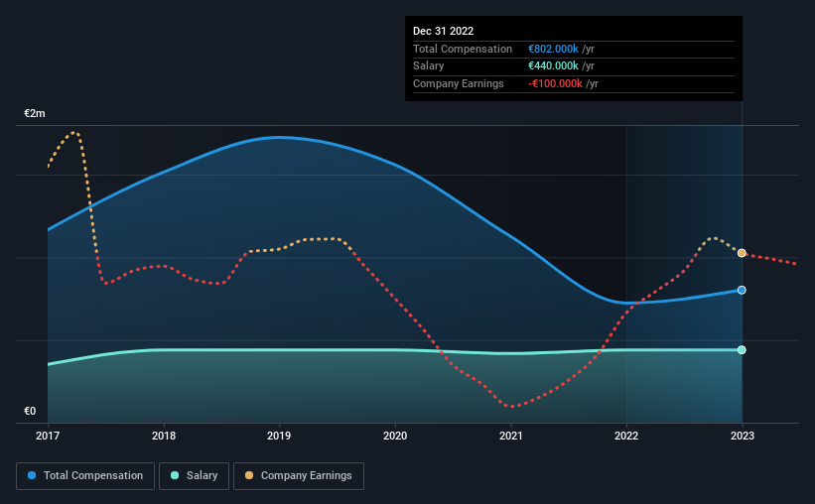This screenshot has width=815, height=504.
Task: Click the Company Earnings tooltip row label
Action: [x=459, y=83]
